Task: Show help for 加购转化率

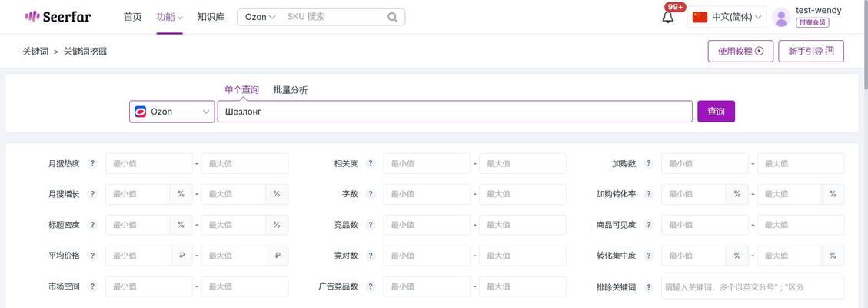Action: [x=649, y=195]
